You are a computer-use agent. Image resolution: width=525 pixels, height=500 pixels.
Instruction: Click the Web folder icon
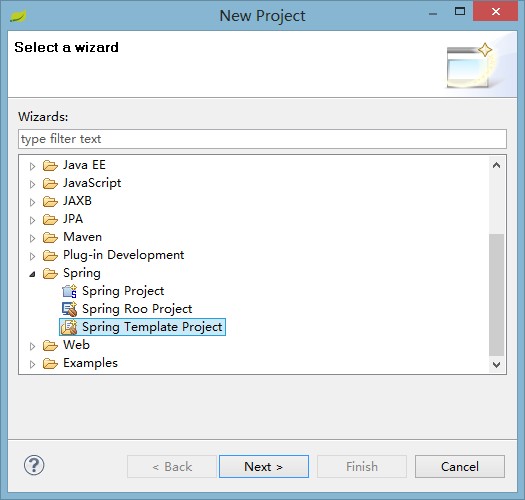point(50,346)
